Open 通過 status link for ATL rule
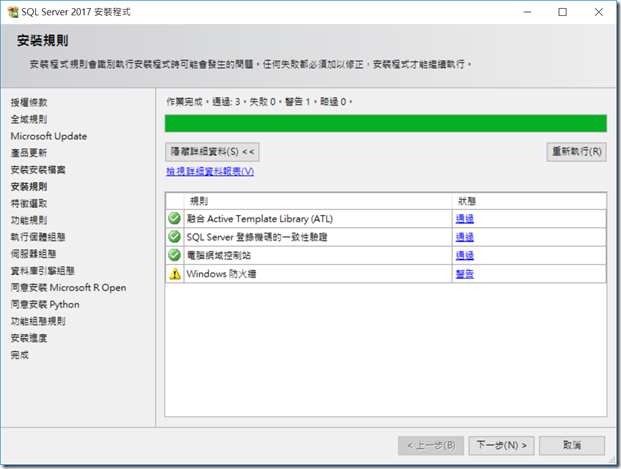621x469 pixels. point(465,218)
